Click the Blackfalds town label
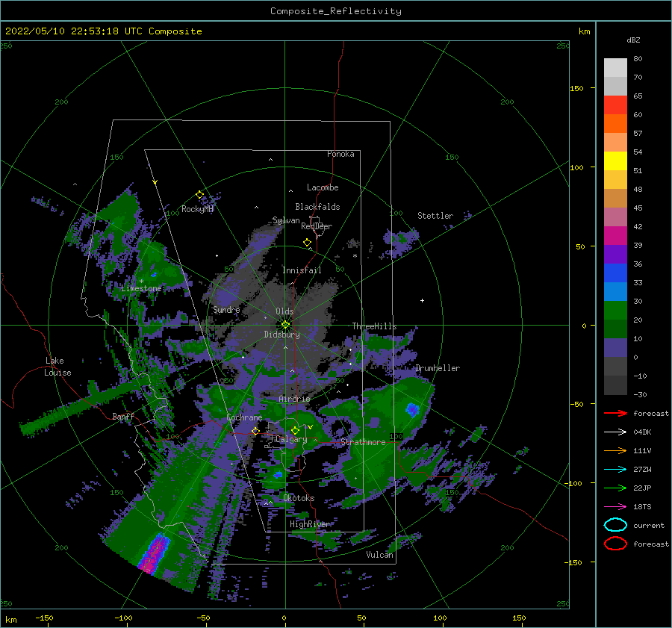 [317, 207]
